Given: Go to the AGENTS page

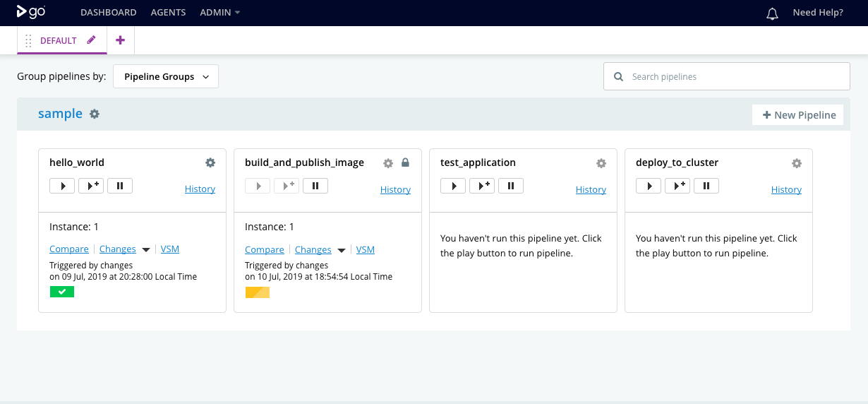Looking at the screenshot, I should click(169, 13).
